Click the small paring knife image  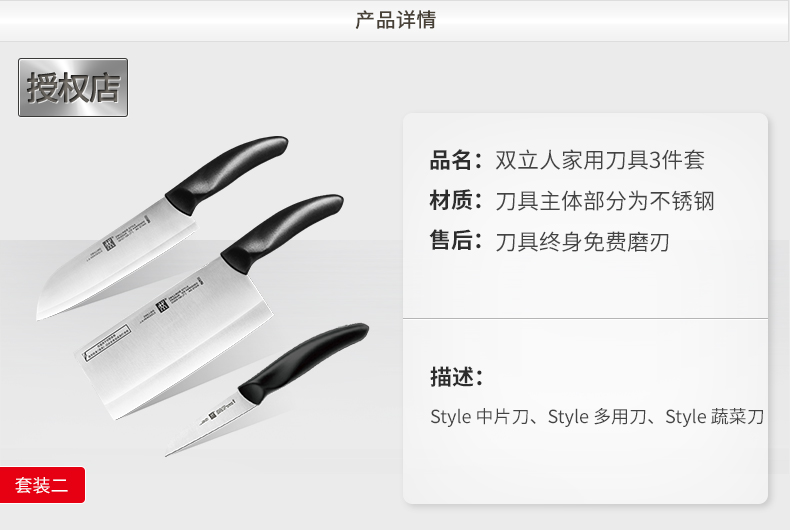267,389
